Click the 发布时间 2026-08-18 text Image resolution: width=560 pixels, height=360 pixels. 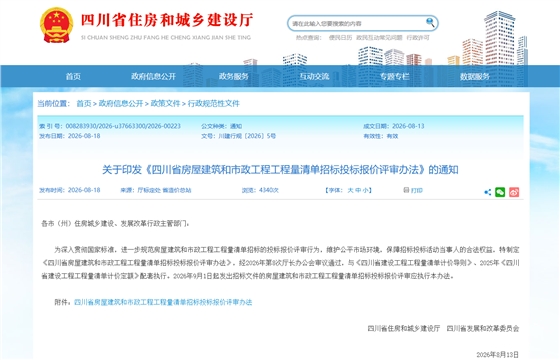(x=70, y=190)
